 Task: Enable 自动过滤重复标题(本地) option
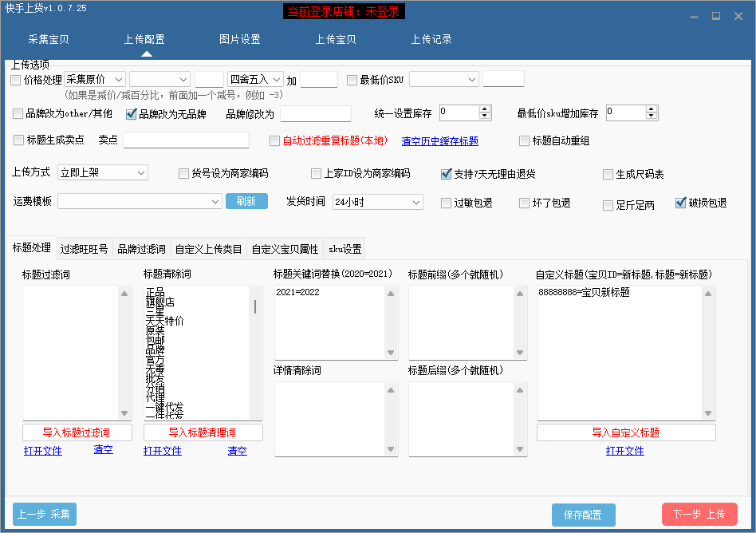274,140
